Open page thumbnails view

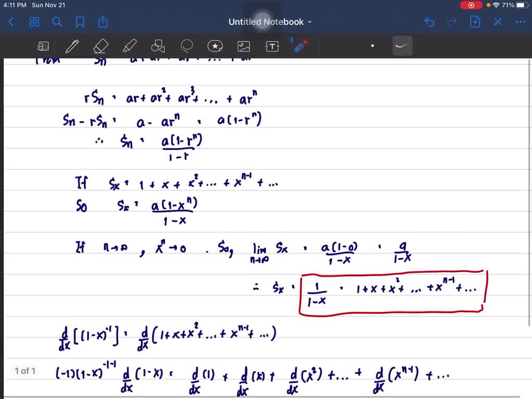click(34, 22)
